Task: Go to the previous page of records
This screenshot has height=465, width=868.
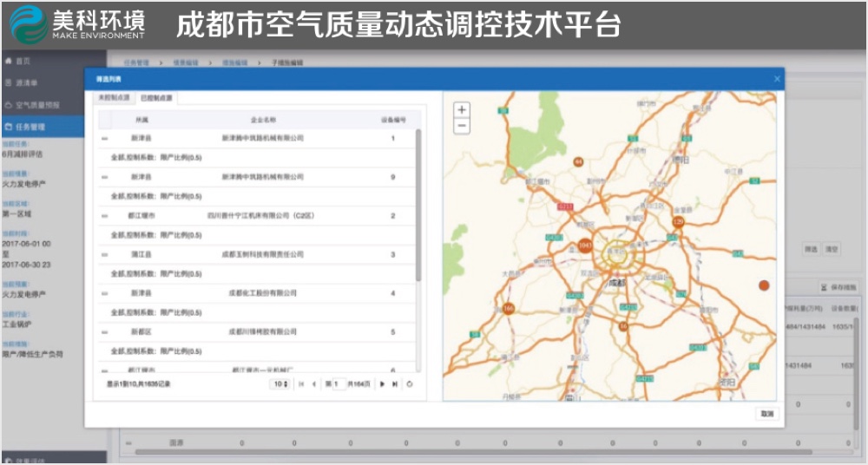Action: pos(314,383)
